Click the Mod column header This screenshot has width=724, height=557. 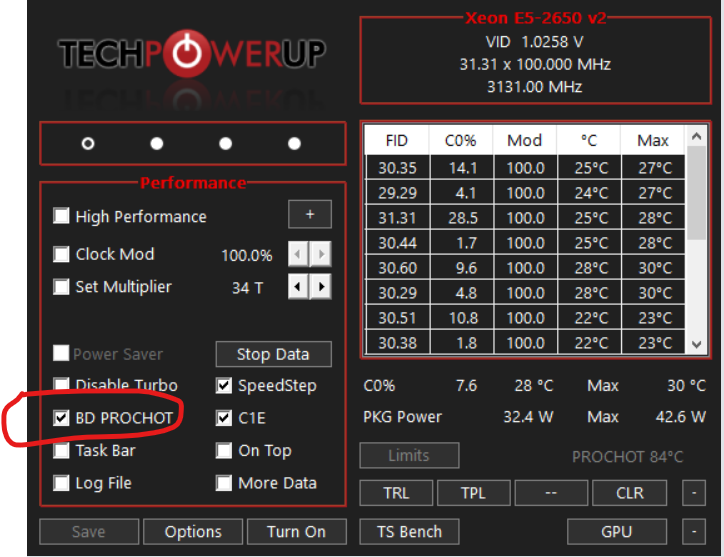click(x=525, y=140)
